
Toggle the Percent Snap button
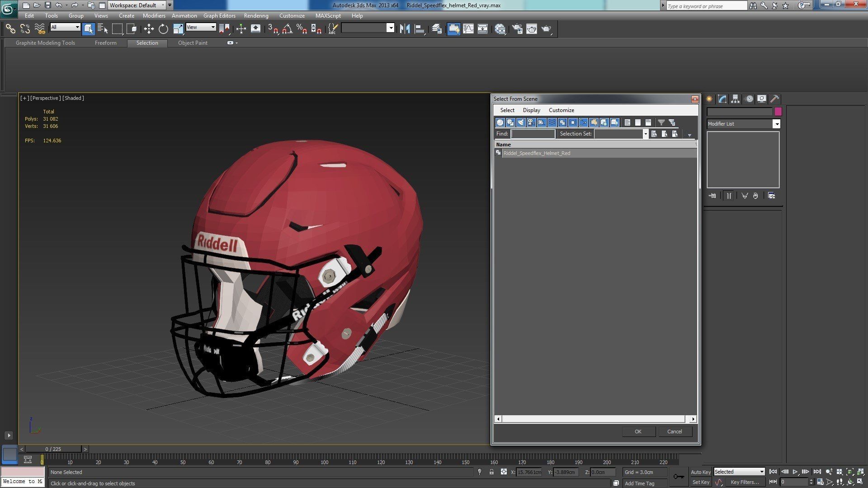pos(302,29)
